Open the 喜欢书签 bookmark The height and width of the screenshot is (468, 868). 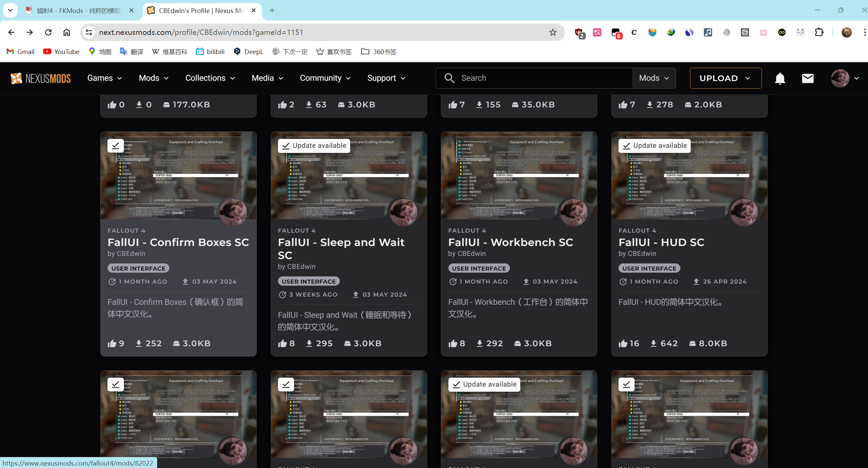click(334, 52)
